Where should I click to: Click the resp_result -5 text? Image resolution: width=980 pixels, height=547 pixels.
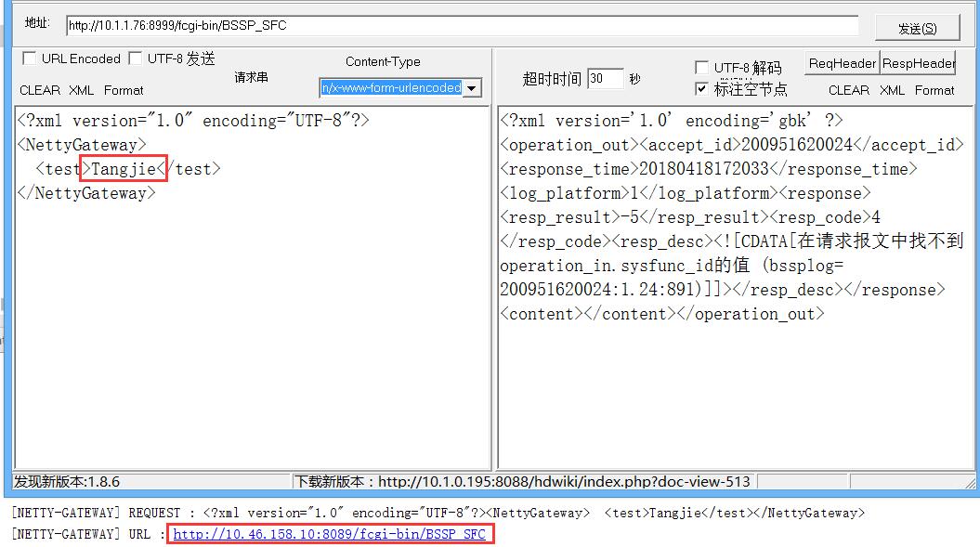630,217
